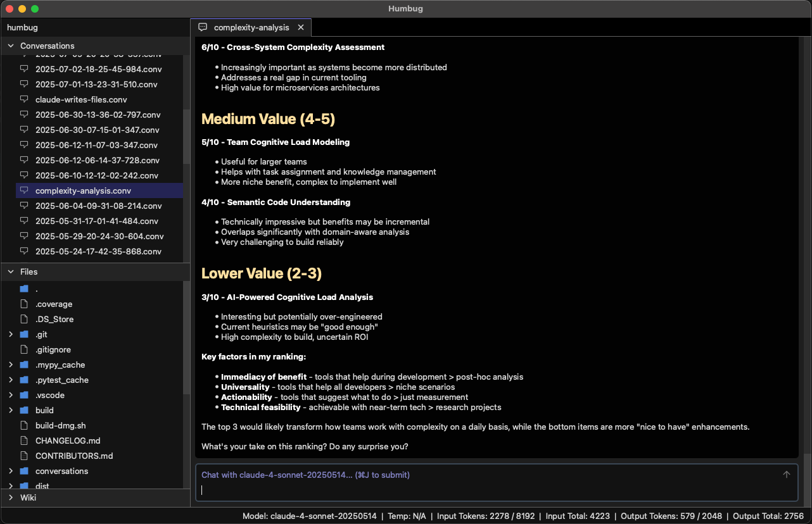Click the chat icon next to 2025-05-24-17-42-35-868.conv
Screen dimensions: 812x524
[23, 251]
